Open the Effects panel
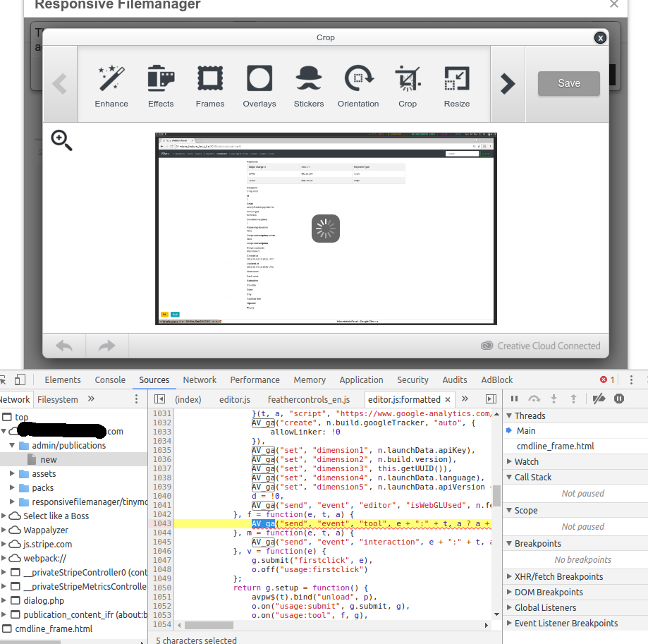 [x=160, y=85]
